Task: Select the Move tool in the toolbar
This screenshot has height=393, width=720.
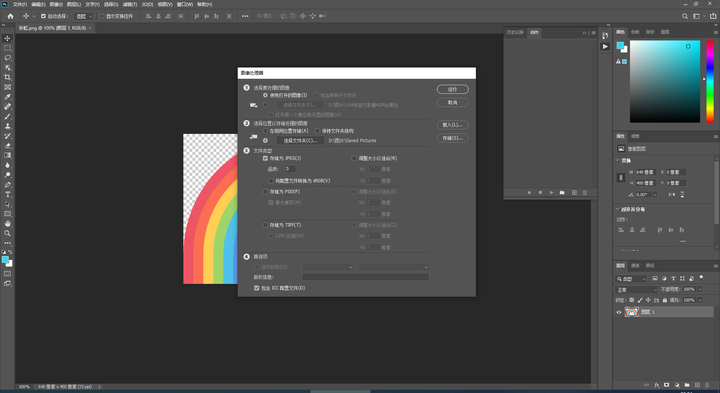Action: pyautogui.click(x=7, y=39)
